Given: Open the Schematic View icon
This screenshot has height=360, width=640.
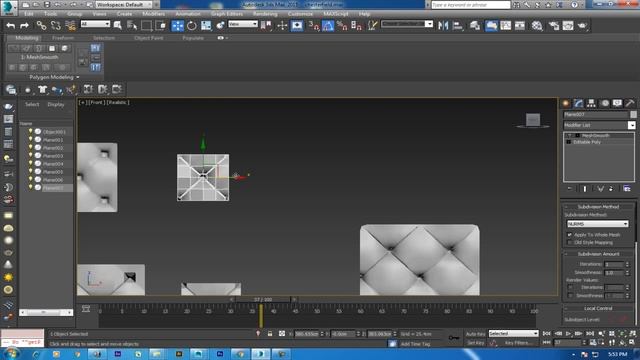Looking at the screenshot, I should (520, 25).
